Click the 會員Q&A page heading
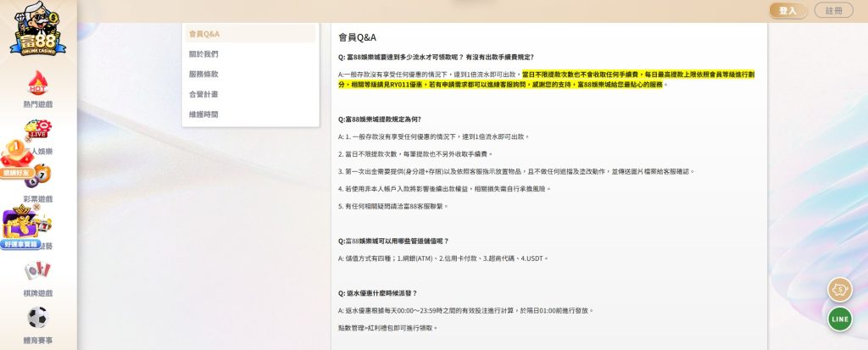 (x=358, y=37)
